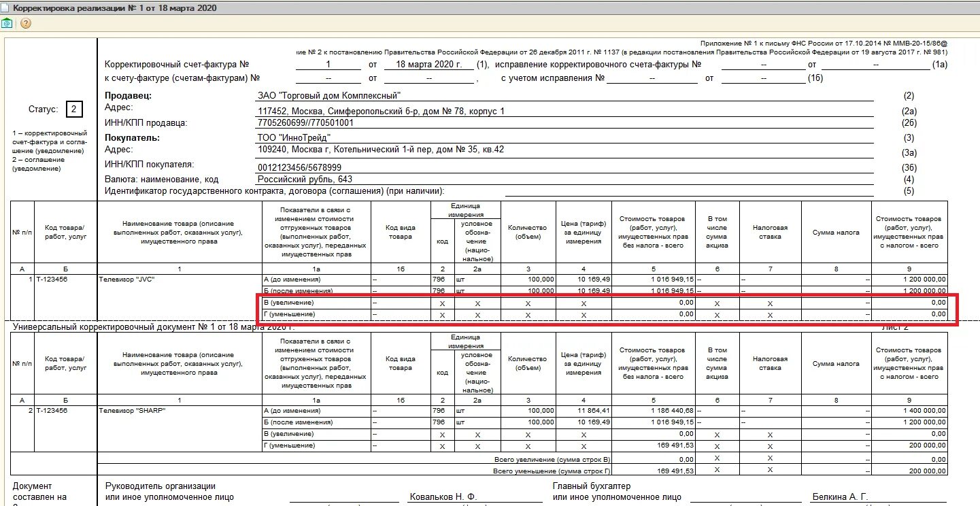This screenshot has width=980, height=506.
Task: Click 'Всего увеличение (сумма строк В)' row label
Action: click(552, 460)
